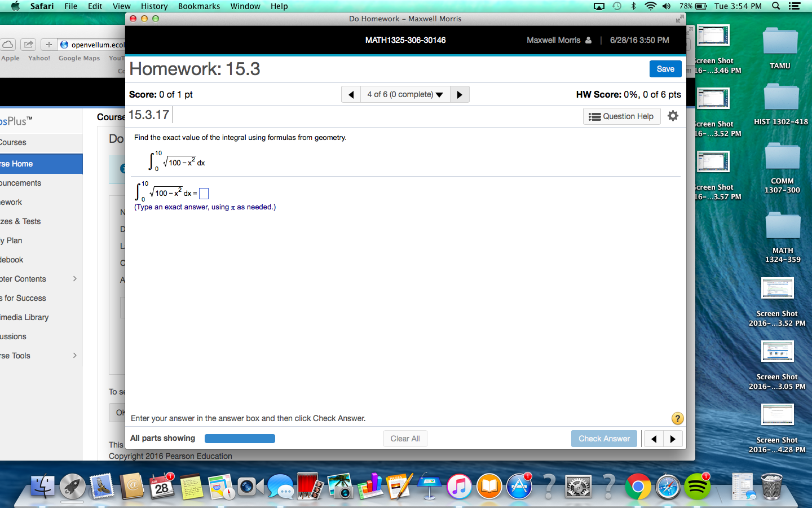Save the homework with the Save button
The height and width of the screenshot is (508, 812).
[x=665, y=68]
